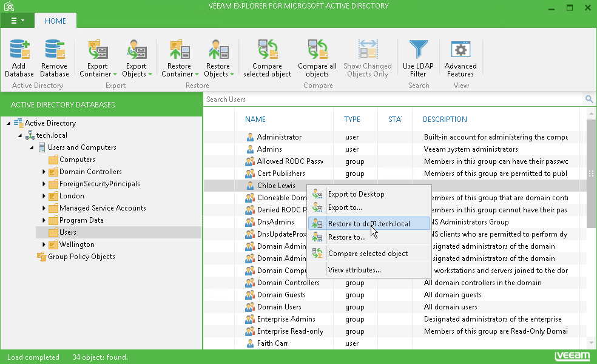Open the Export Objects dropdown arrow
The image size is (597, 364).
pos(150,75)
